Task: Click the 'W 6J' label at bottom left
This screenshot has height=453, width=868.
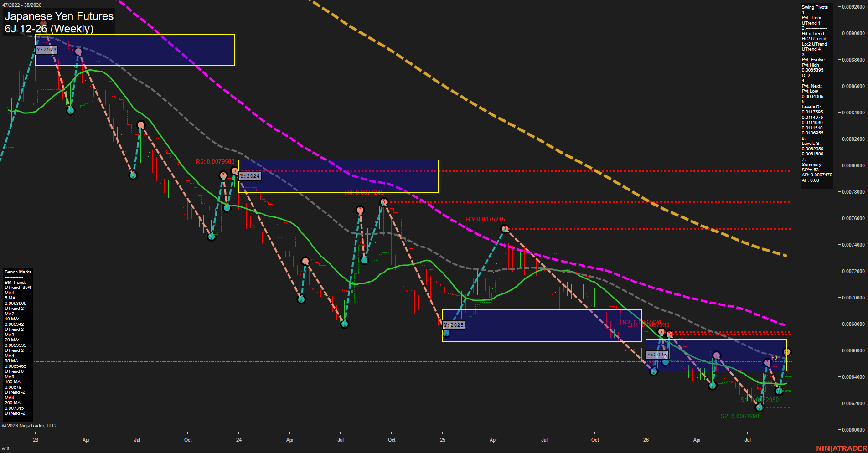Action: (6, 449)
